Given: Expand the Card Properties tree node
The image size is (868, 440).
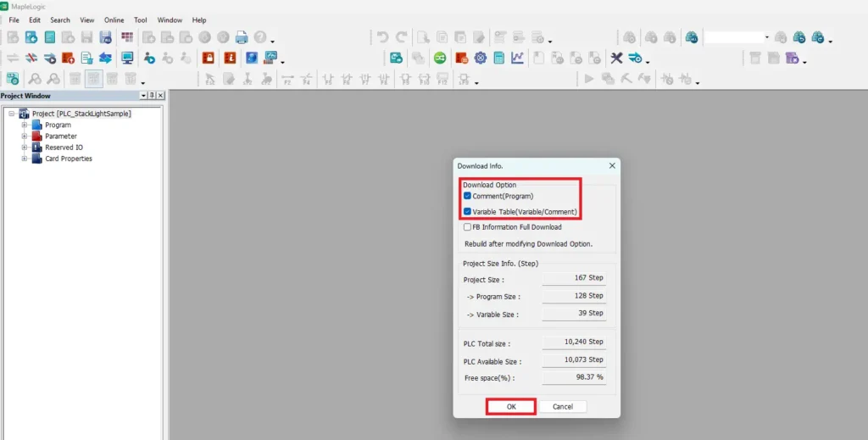Looking at the screenshot, I should coord(24,159).
